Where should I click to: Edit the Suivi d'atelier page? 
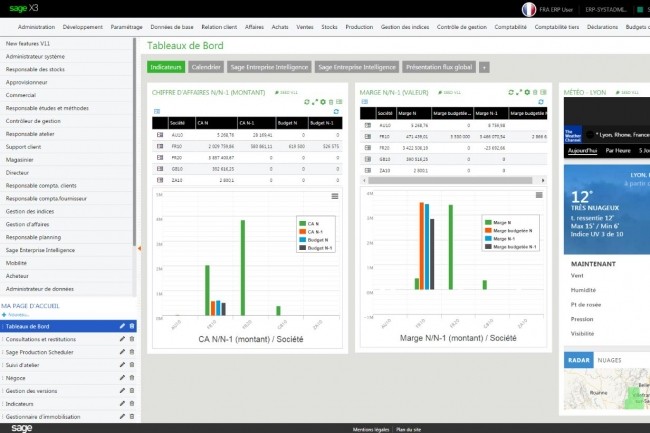[122, 365]
